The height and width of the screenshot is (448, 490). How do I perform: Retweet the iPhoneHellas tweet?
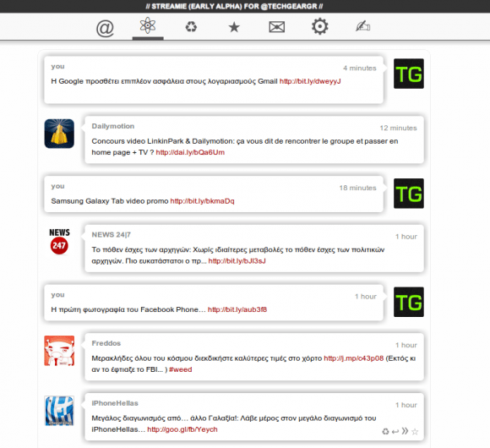click(385, 431)
